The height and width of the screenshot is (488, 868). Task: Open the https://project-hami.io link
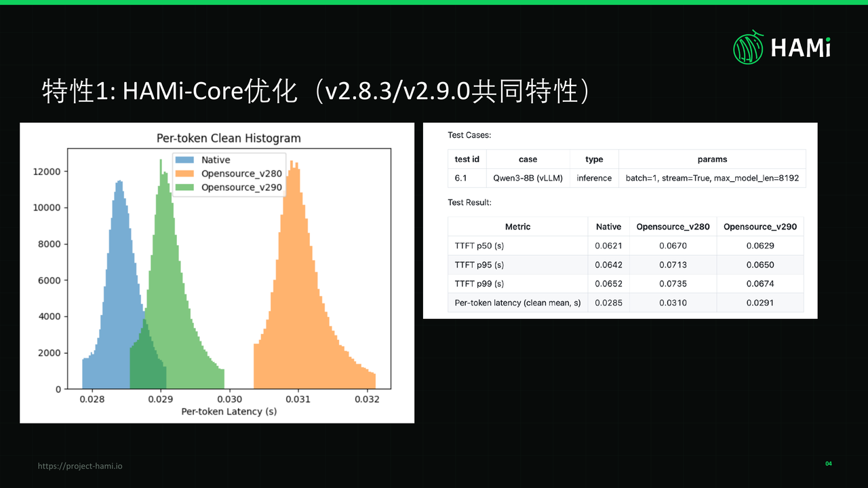click(80, 466)
